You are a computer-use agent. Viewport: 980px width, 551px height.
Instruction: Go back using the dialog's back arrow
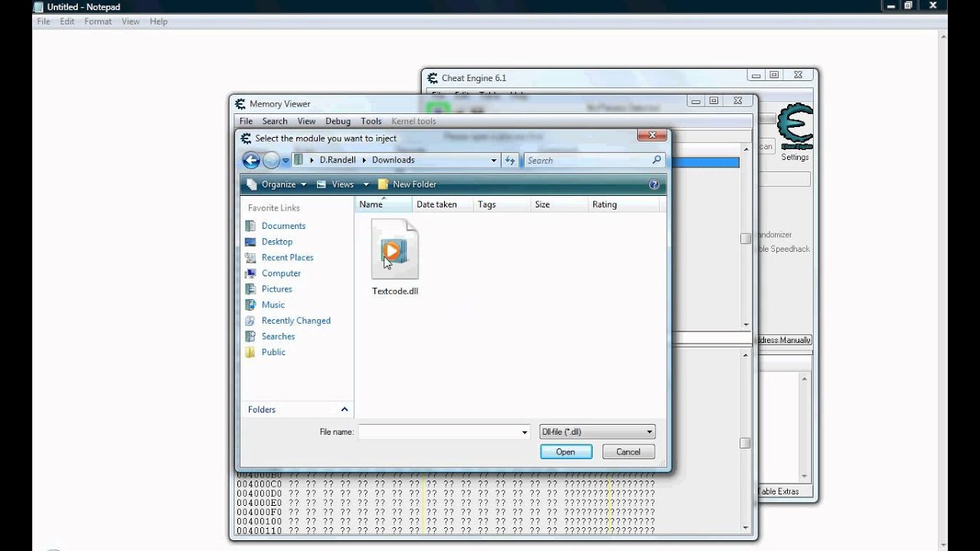point(250,160)
